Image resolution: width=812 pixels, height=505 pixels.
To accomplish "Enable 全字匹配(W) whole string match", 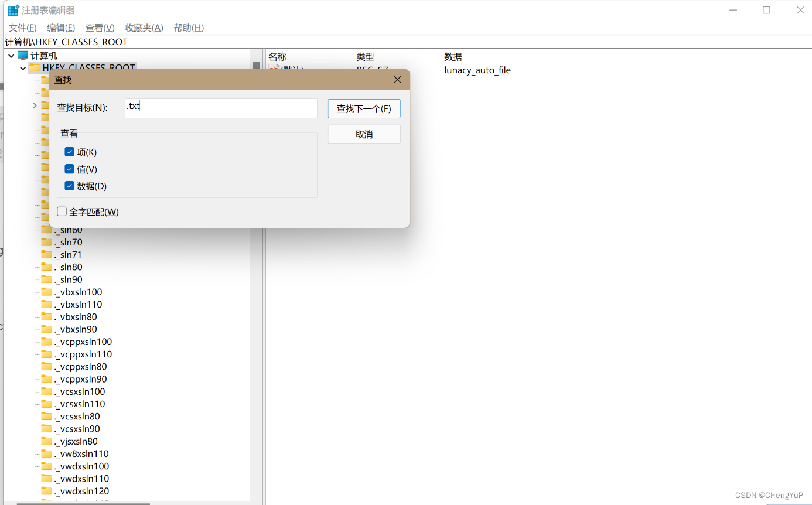I will click(x=62, y=211).
